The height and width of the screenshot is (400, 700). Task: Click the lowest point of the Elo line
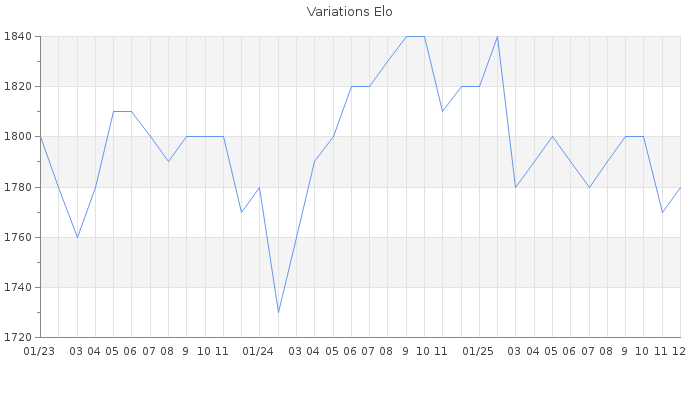point(278,312)
